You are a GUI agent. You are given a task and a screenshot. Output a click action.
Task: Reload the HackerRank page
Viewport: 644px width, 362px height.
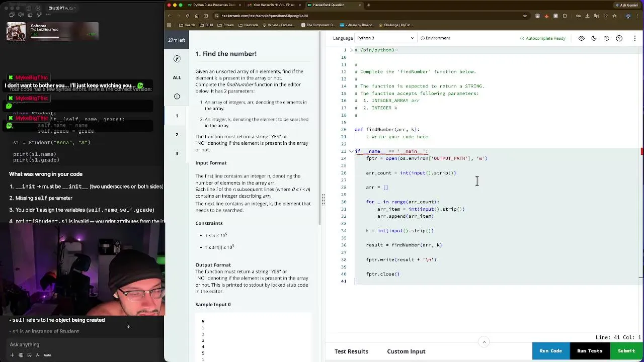coord(188,16)
